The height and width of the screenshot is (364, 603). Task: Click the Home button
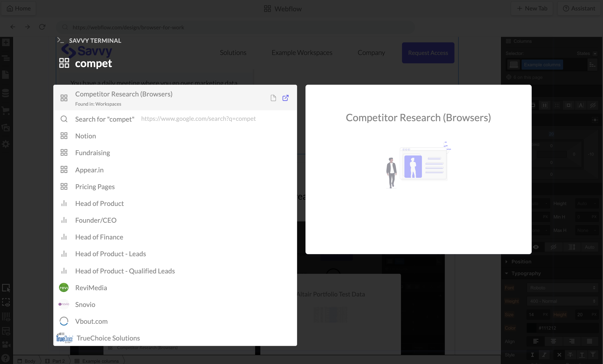pyautogui.click(x=19, y=8)
